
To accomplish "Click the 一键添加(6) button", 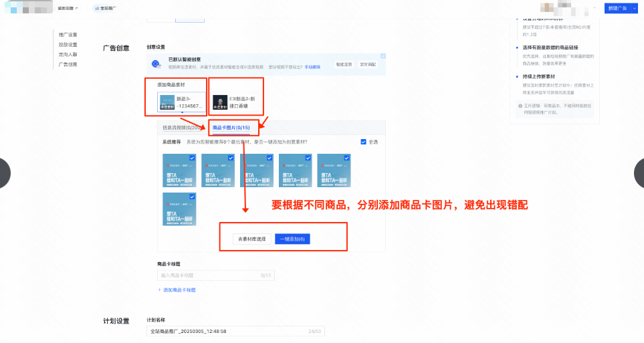I will [x=292, y=239].
